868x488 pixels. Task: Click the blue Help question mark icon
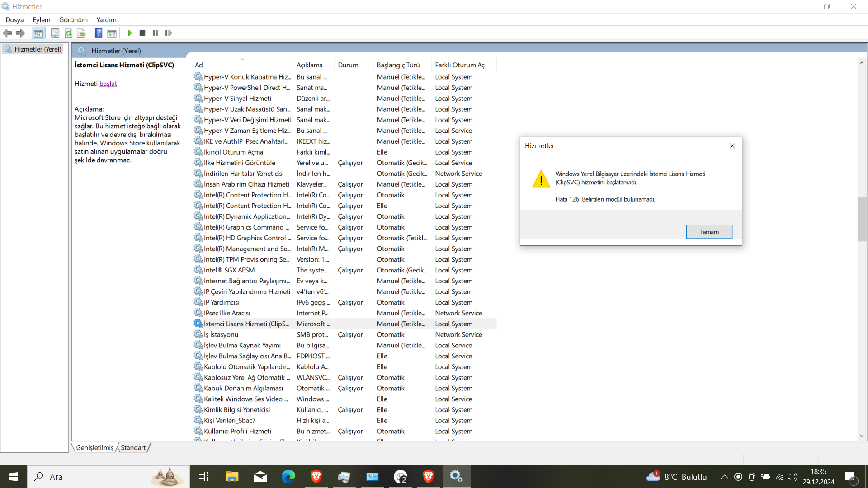[99, 33]
